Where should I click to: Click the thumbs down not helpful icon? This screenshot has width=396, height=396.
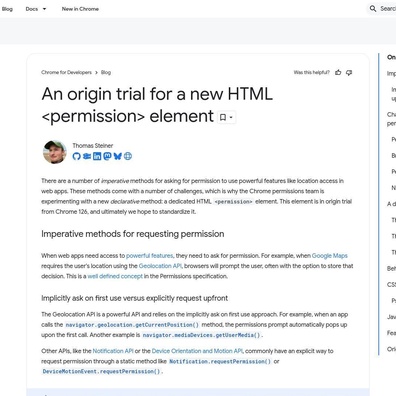click(349, 72)
